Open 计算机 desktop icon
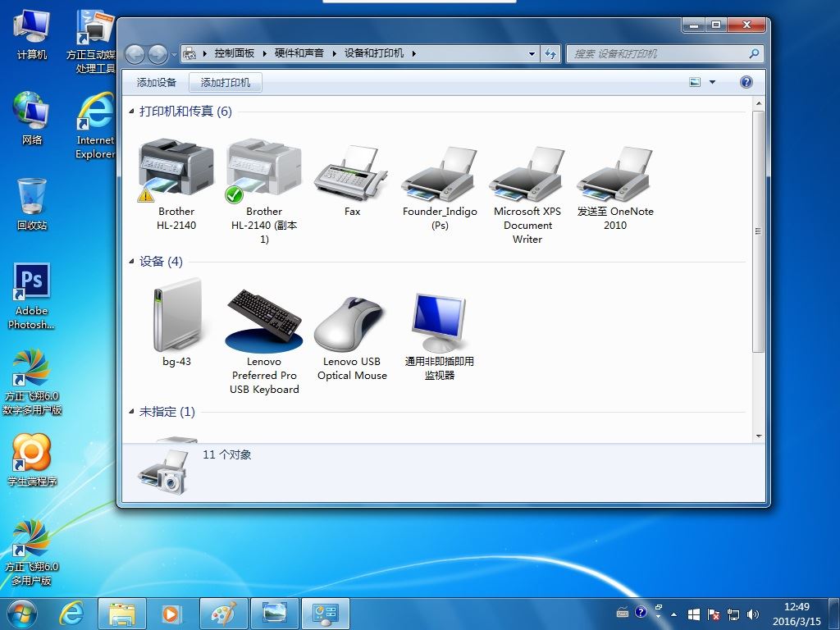The height and width of the screenshot is (630, 840). click(x=32, y=34)
